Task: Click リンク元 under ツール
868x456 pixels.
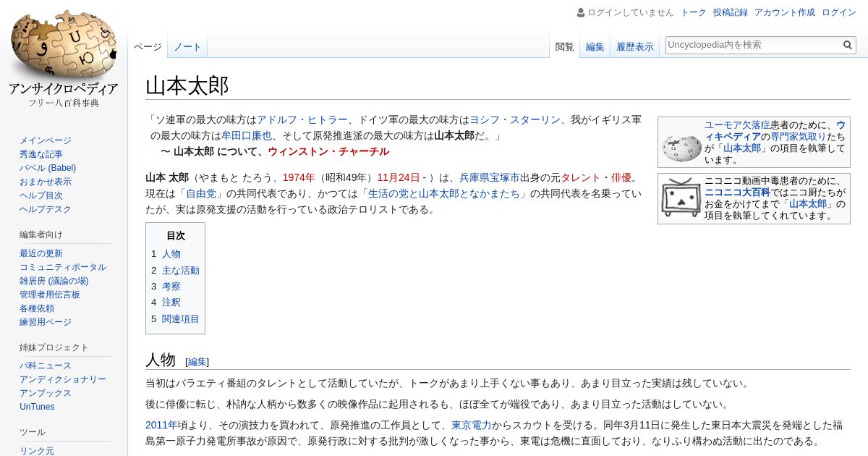Action: point(37,451)
